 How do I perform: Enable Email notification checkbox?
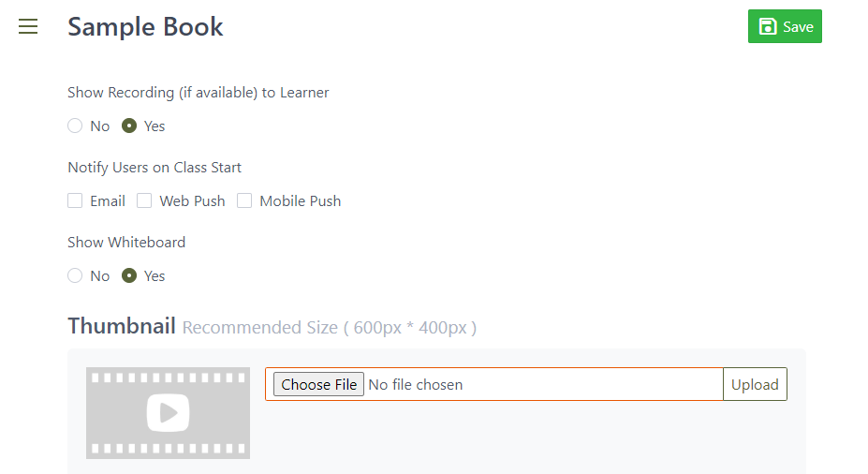[x=76, y=200]
